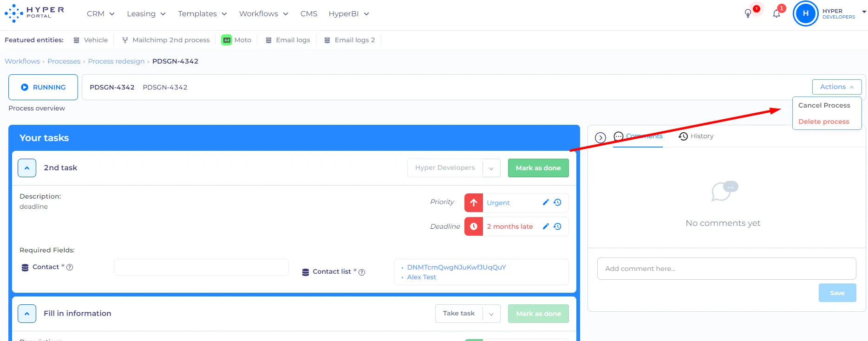868x341 pixels.
Task: Click the Contact required input field
Action: coord(201,267)
